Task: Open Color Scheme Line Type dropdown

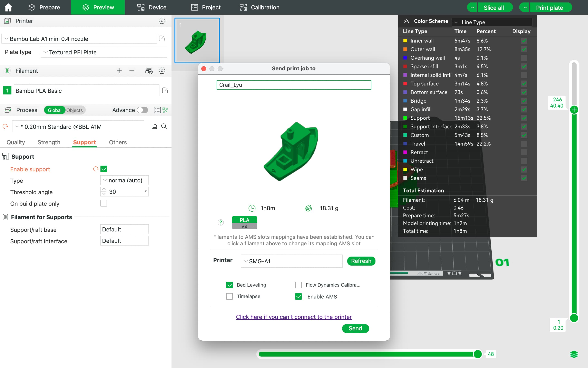Action: click(492, 22)
